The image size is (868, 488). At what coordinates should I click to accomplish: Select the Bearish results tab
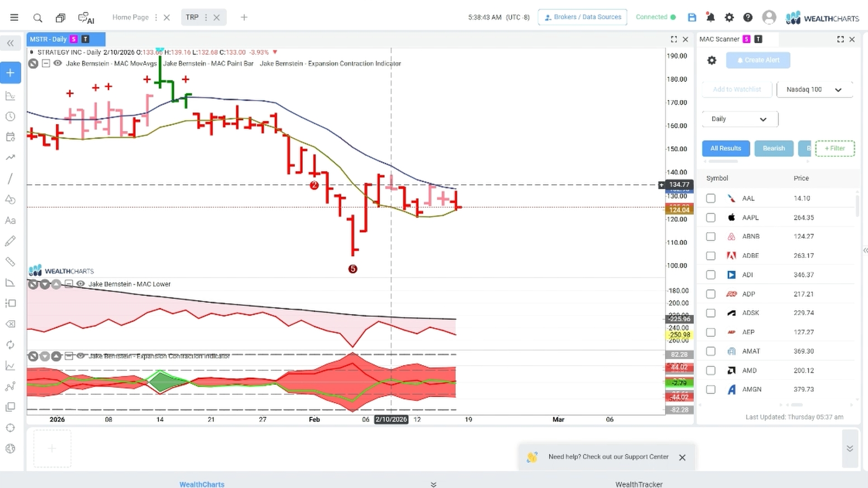click(x=774, y=148)
